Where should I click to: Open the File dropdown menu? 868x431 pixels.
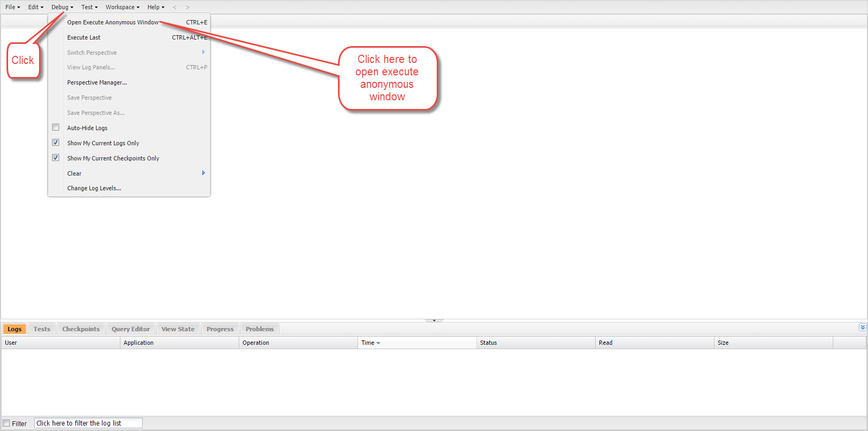pos(12,7)
